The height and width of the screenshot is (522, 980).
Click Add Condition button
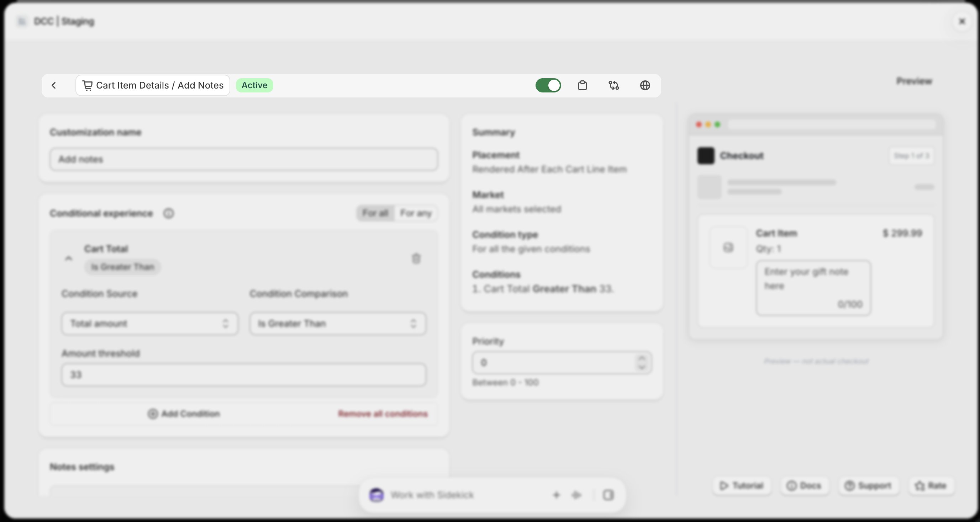click(184, 414)
